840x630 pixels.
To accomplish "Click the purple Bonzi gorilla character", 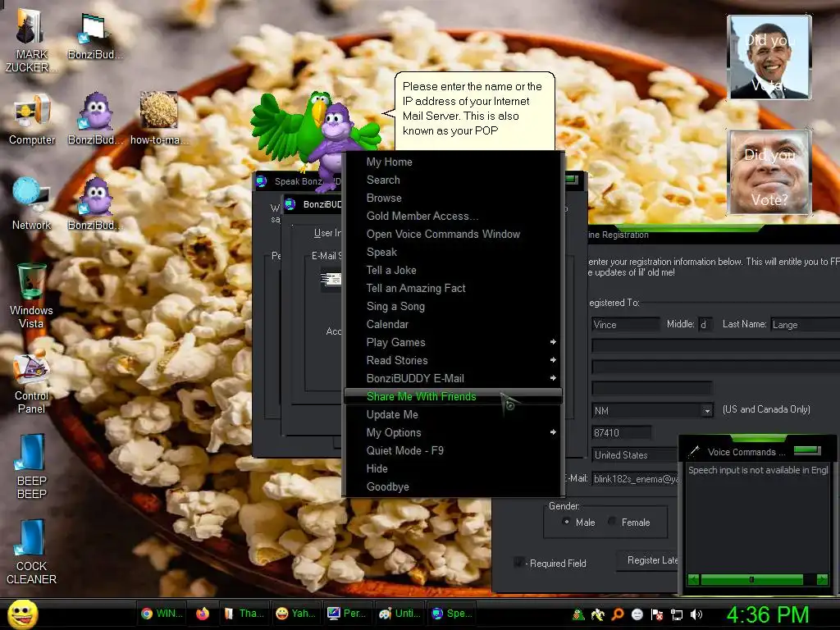I will 335,142.
